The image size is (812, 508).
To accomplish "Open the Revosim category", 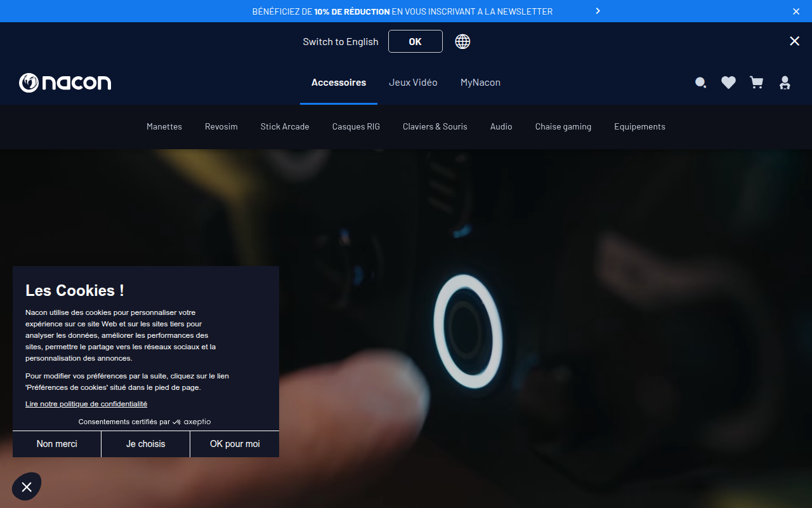I will pyautogui.click(x=221, y=126).
